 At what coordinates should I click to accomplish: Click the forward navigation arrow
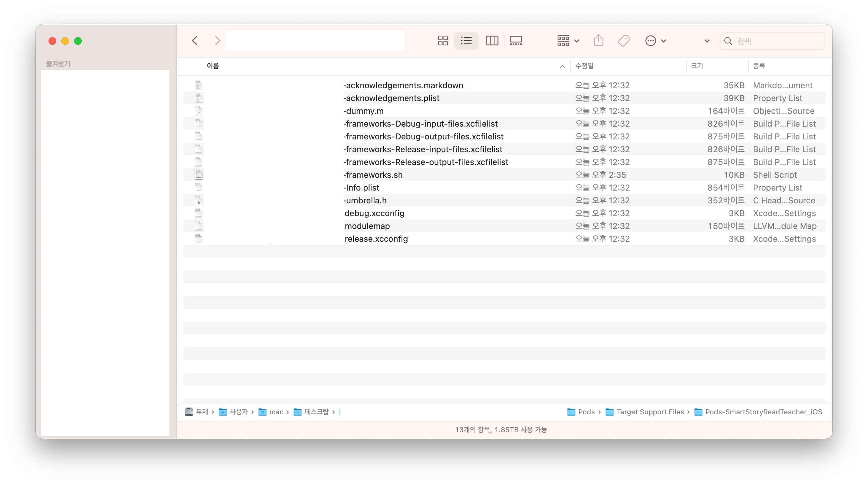click(217, 41)
